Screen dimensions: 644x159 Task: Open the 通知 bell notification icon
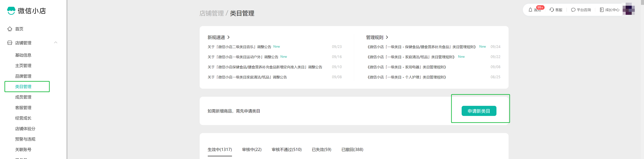(x=530, y=10)
